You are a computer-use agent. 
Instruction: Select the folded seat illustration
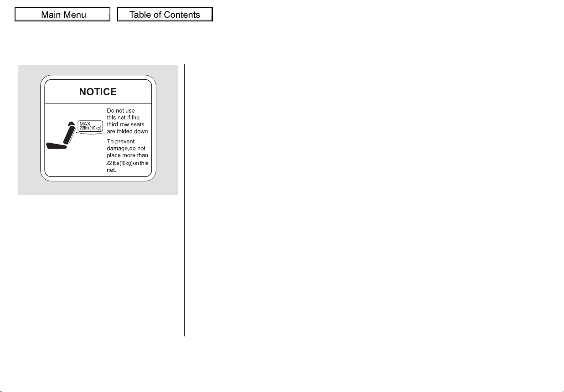(61, 135)
